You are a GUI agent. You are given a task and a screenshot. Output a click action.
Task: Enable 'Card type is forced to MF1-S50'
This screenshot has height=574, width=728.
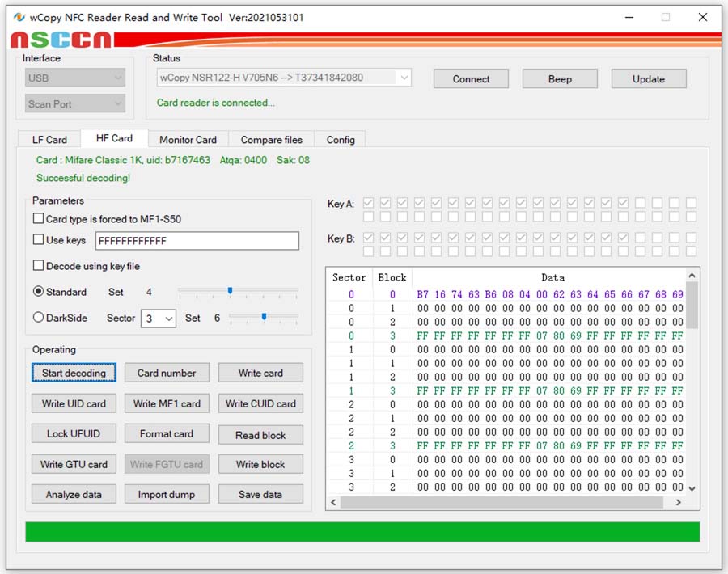coord(39,218)
